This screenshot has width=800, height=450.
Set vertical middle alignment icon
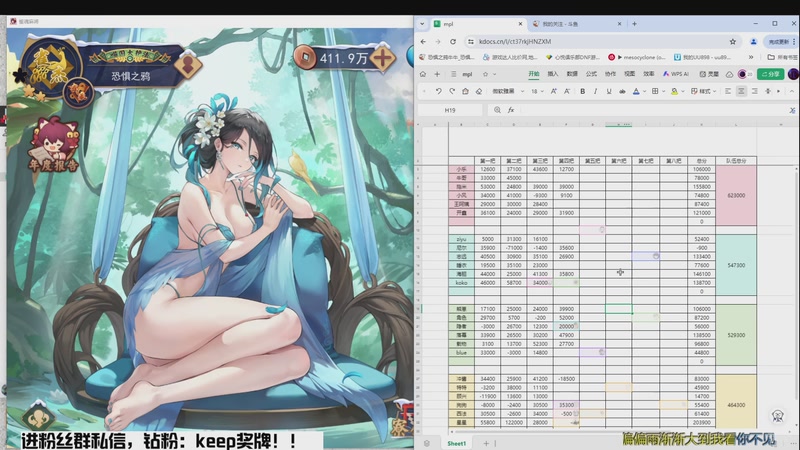click(x=768, y=91)
